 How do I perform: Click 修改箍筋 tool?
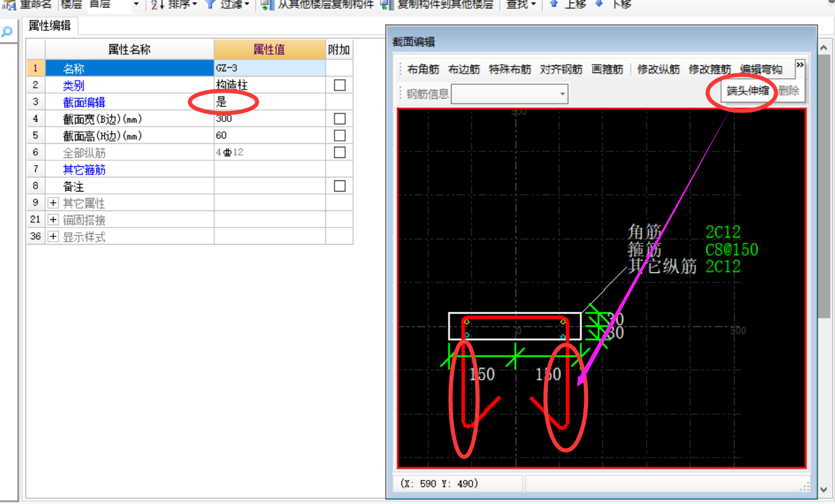tap(710, 70)
